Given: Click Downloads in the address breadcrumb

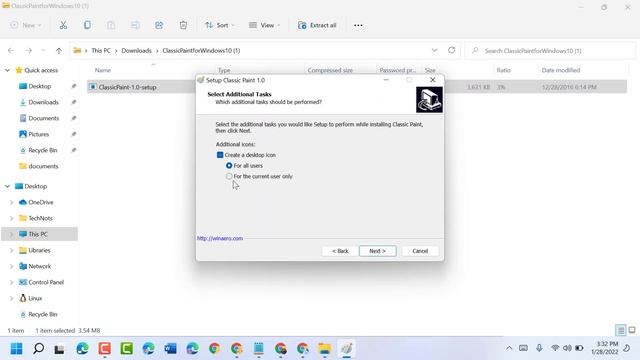Looking at the screenshot, I should coord(136,51).
